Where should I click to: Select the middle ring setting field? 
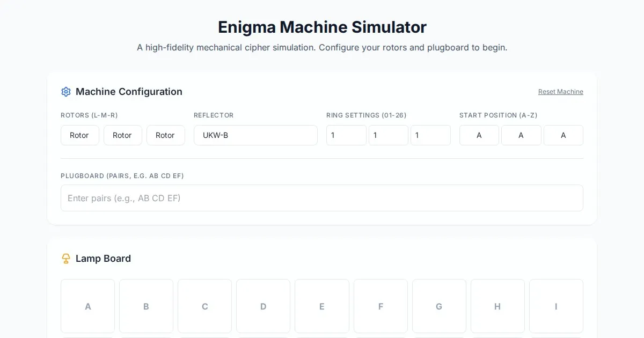388,135
